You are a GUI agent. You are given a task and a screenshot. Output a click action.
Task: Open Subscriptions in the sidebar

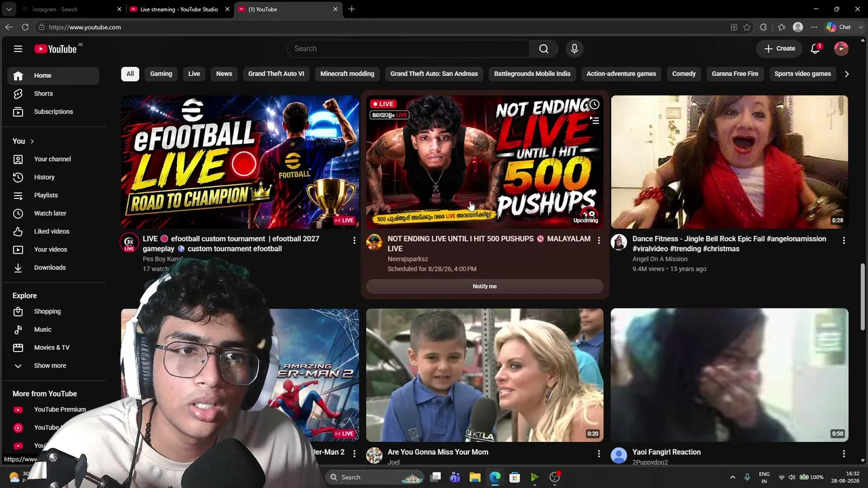tap(54, 112)
